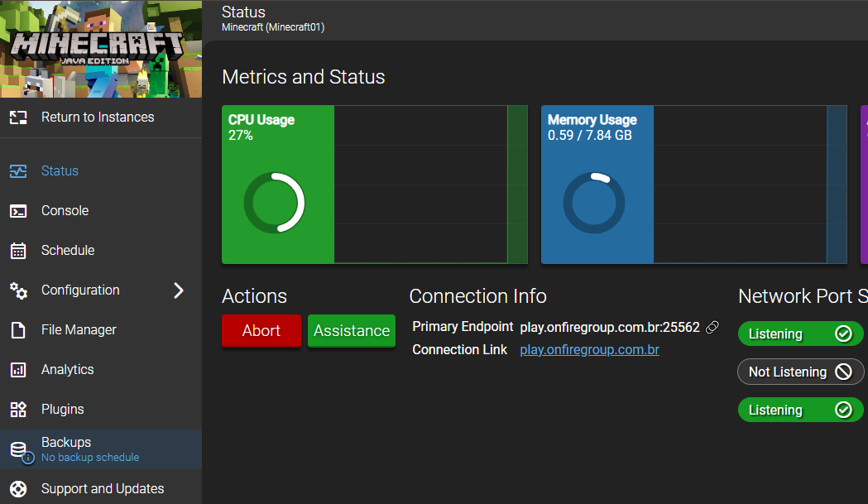Image resolution: width=868 pixels, height=504 pixels.
Task: Click the Minecraft Java Edition banner image
Action: 101,49
